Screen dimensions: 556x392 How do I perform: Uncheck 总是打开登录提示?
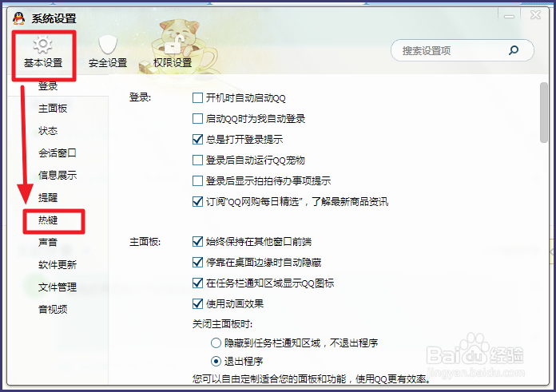point(197,139)
